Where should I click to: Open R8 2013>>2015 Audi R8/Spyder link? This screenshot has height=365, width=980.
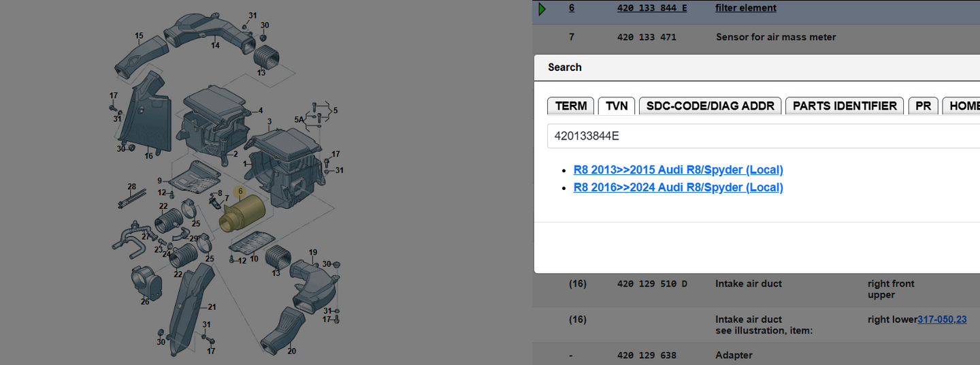(678, 170)
